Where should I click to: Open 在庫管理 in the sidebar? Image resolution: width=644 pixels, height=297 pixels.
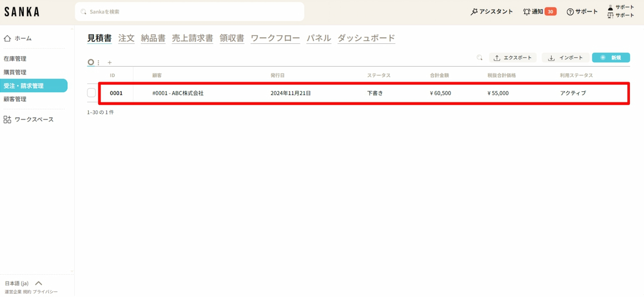[15, 59]
